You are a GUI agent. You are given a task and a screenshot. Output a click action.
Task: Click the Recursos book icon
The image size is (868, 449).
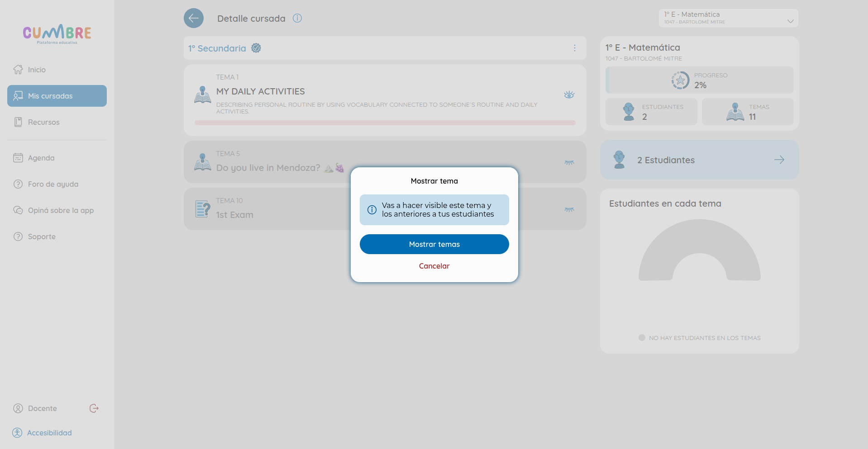pyautogui.click(x=18, y=122)
